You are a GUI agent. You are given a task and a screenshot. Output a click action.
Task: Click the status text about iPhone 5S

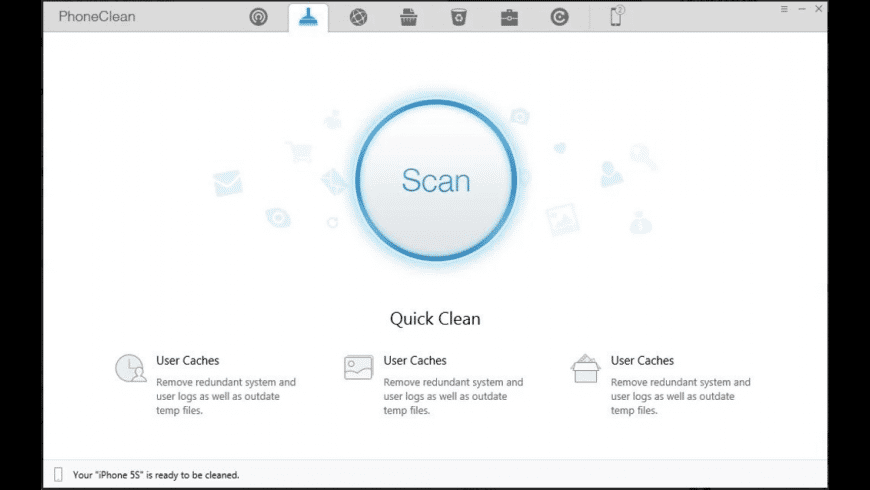click(156, 475)
